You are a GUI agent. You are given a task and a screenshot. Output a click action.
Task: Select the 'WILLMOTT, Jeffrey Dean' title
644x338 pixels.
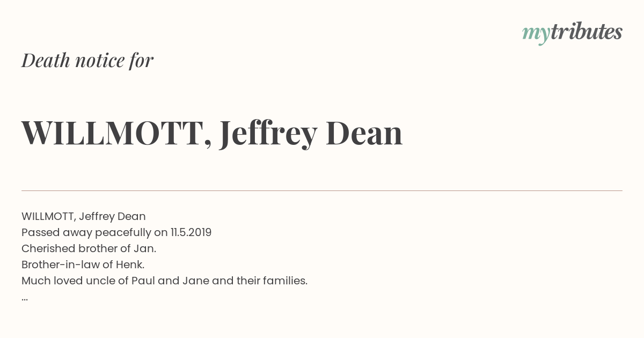[212, 133]
